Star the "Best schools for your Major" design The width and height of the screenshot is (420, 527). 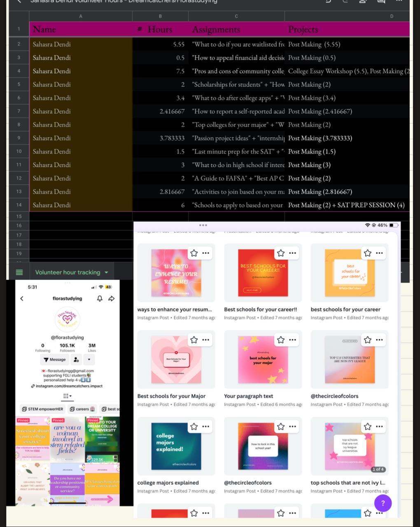[194, 340]
